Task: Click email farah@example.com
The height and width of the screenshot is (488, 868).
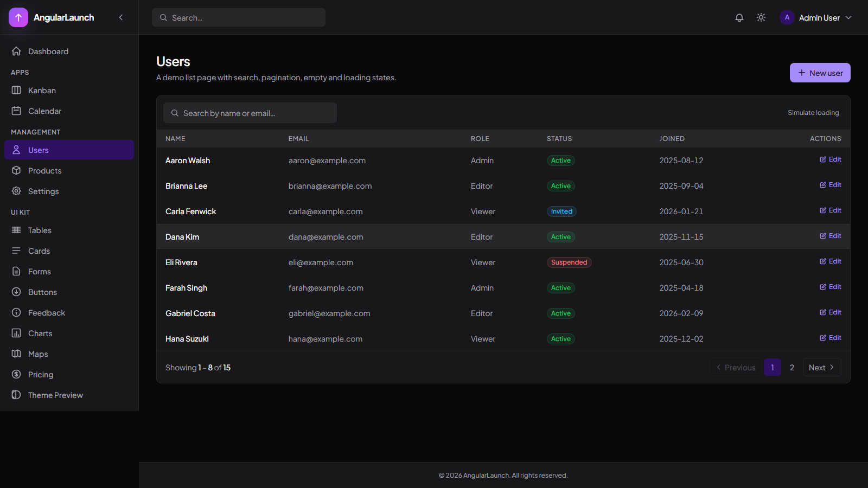Action: click(x=326, y=288)
